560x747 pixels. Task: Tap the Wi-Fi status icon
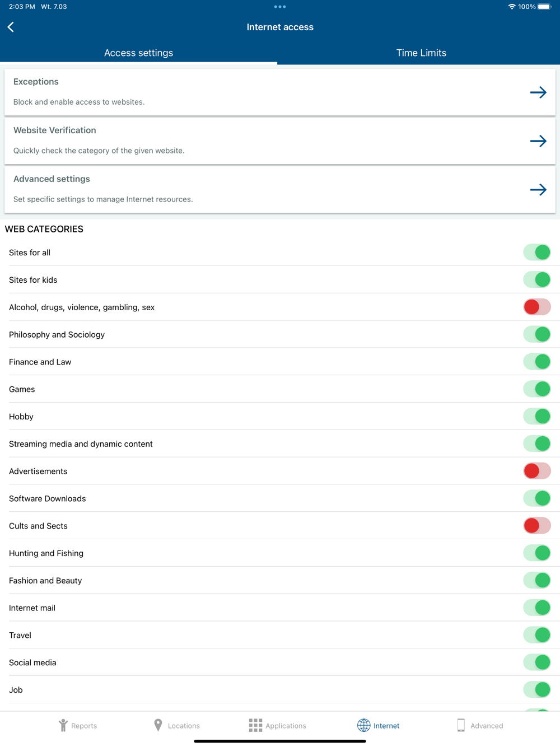[x=512, y=7]
